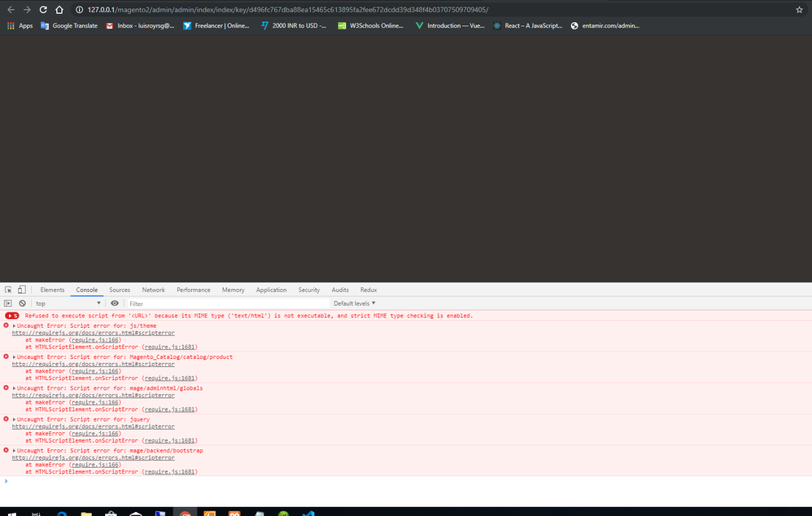This screenshot has width=812, height=516.
Task: Clear the console with the ban icon
Action: [22, 304]
